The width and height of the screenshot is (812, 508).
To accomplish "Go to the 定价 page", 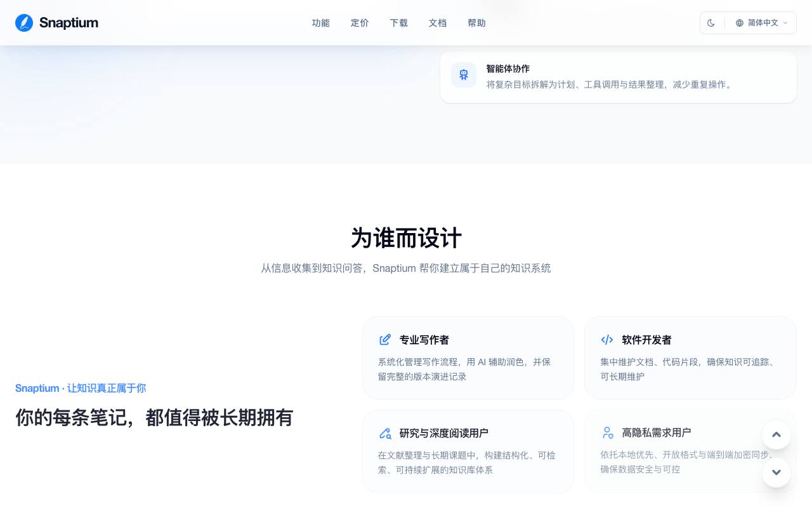I will click(x=360, y=23).
